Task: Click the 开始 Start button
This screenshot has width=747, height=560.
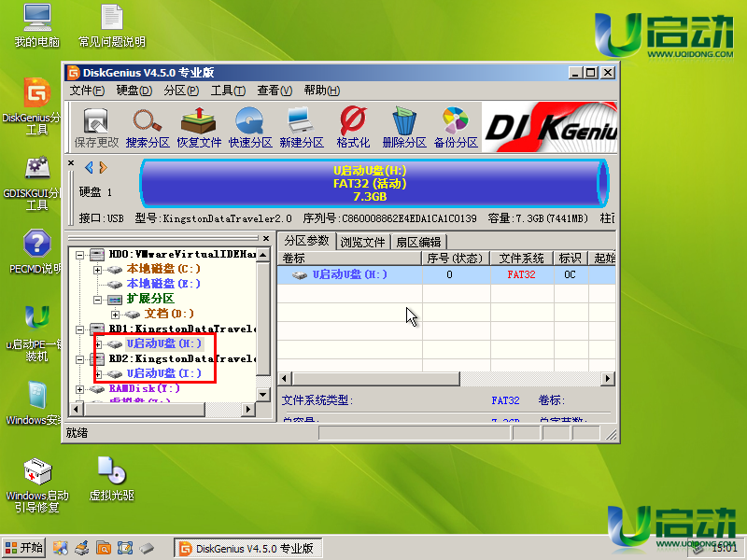Action: pos(24,548)
